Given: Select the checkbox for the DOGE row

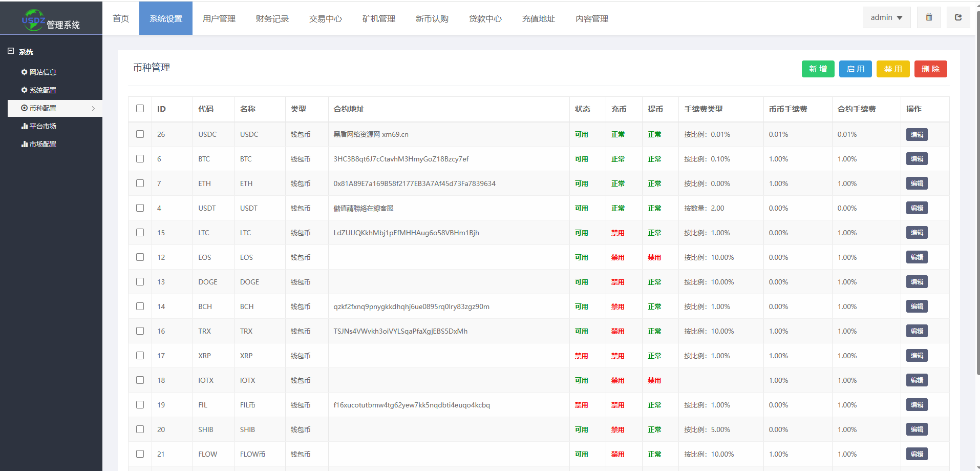Looking at the screenshot, I should (140, 282).
